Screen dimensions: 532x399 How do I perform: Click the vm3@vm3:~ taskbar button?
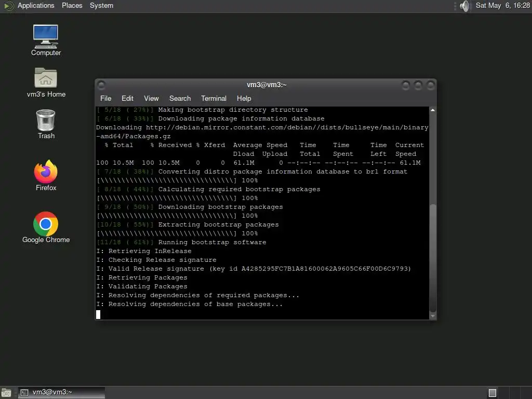[x=61, y=393]
